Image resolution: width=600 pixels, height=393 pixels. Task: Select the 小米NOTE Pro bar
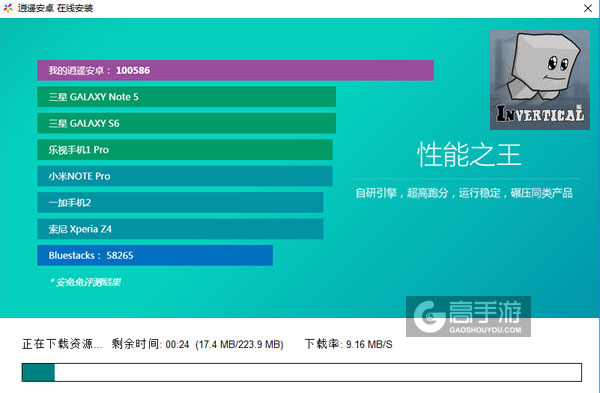pyautogui.click(x=185, y=176)
